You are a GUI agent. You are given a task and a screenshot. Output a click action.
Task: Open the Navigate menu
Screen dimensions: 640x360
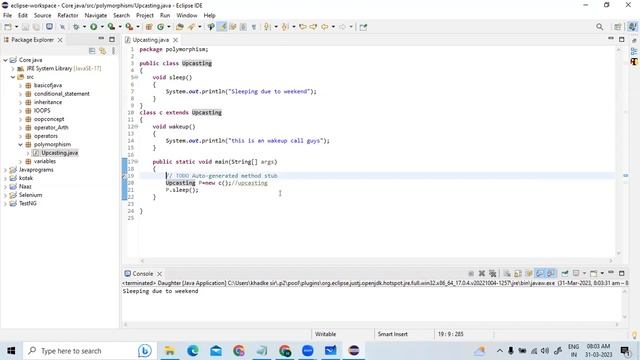click(x=96, y=15)
